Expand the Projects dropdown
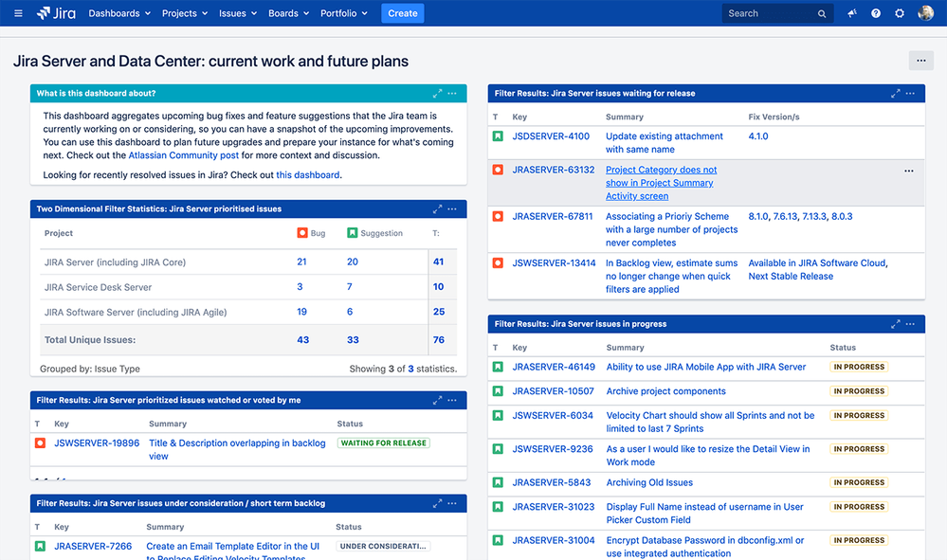Screen dimensions: 947x560 click(x=185, y=13)
